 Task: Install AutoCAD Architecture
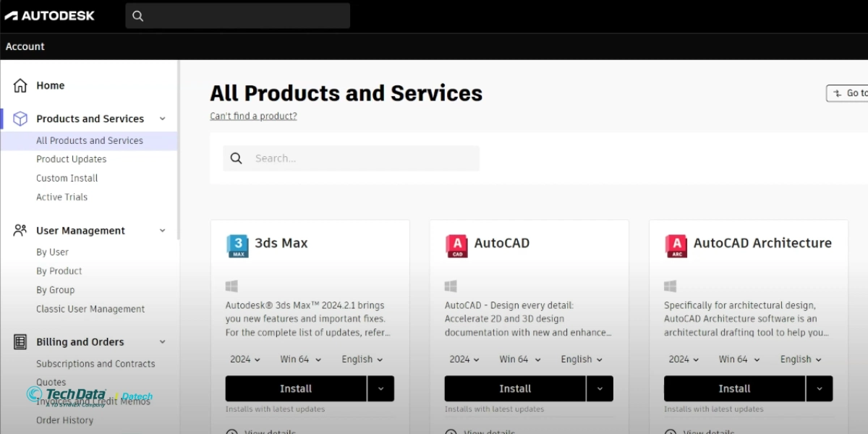(734, 388)
